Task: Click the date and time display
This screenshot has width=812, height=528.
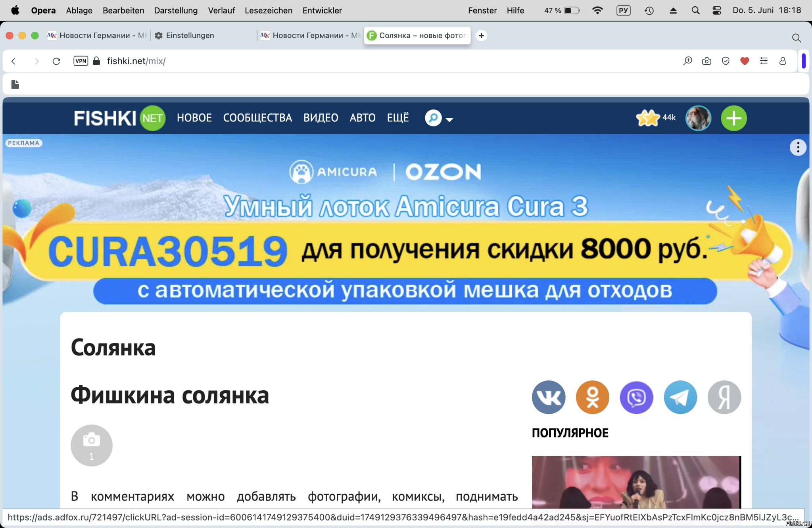Action: (767, 10)
